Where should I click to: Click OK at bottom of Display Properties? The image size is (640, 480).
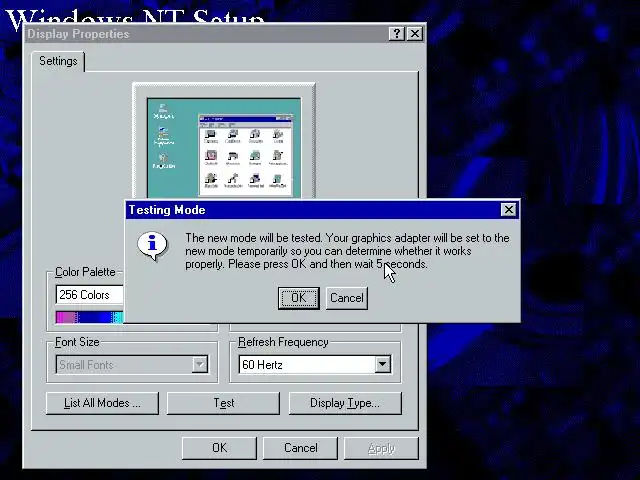point(219,448)
